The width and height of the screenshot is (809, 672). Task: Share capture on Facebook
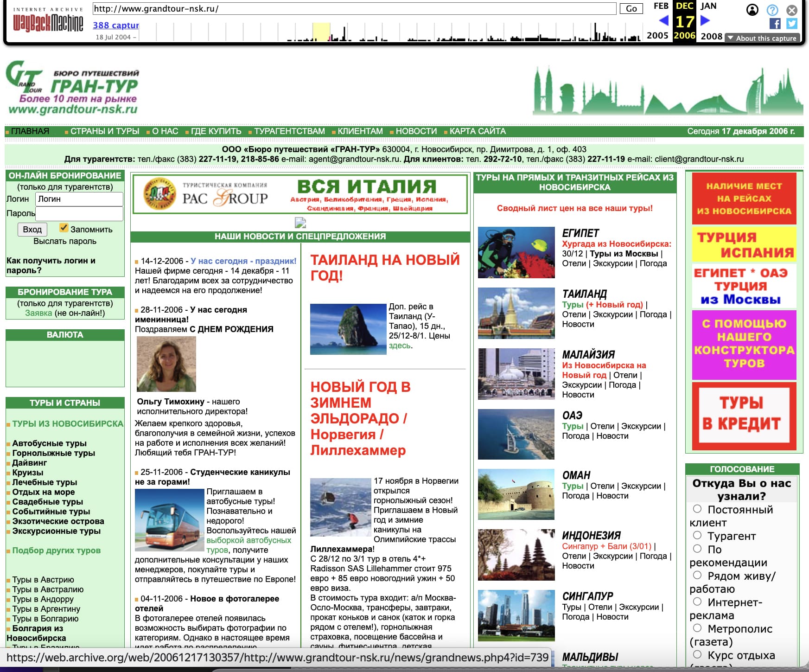tap(775, 24)
